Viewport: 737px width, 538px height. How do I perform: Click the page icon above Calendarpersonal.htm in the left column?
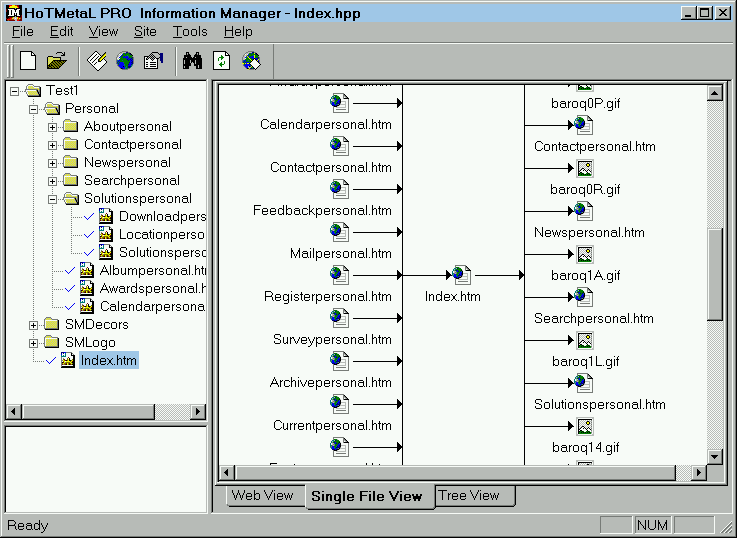[339, 103]
